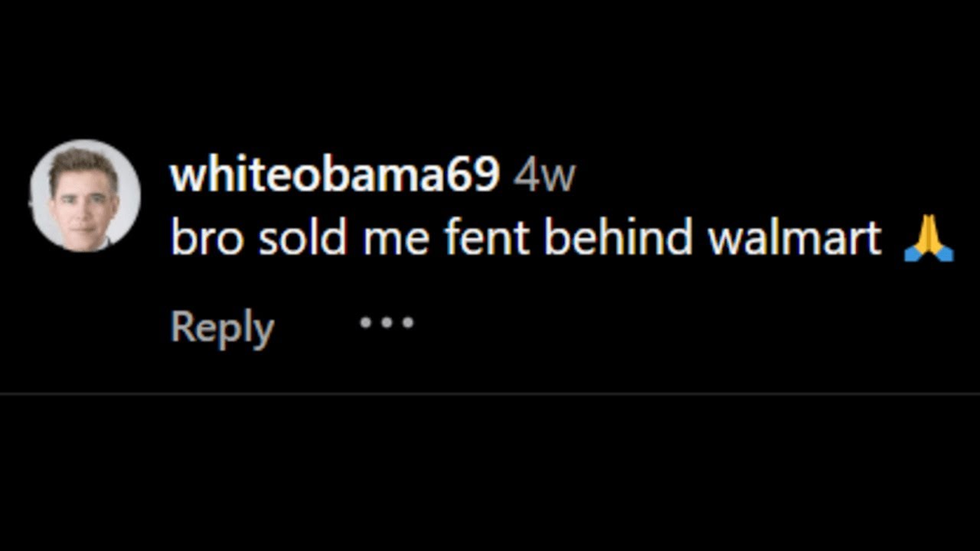Click the horizontal divider below the comment
The image size is (980, 551).
click(490, 394)
